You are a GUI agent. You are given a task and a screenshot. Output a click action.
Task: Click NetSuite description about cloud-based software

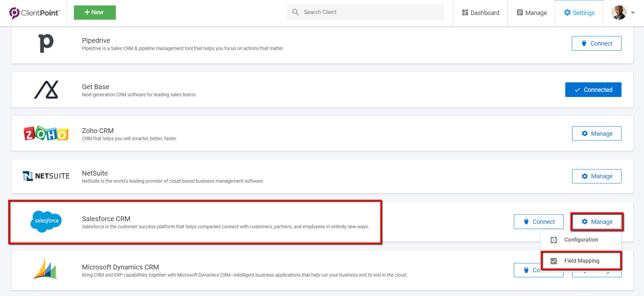tap(173, 181)
